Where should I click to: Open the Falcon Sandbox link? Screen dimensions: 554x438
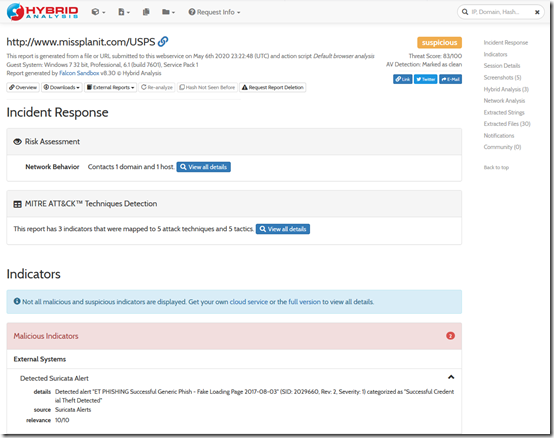click(x=79, y=73)
